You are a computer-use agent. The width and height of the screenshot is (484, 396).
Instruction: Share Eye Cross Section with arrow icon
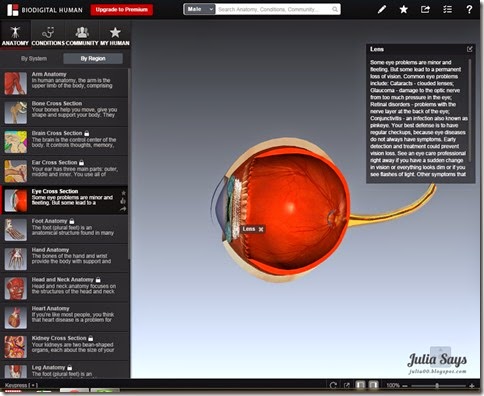[123, 209]
